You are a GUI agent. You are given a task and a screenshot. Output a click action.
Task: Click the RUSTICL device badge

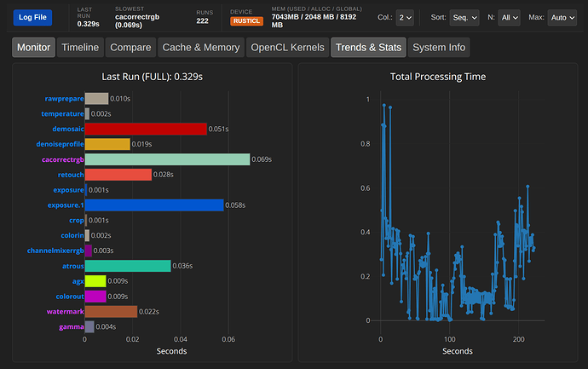pos(246,21)
